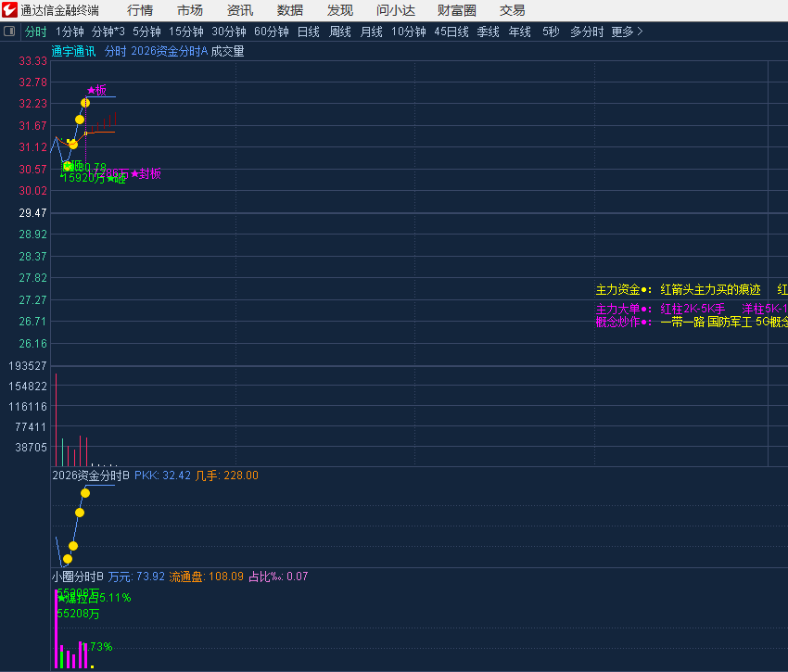
Task: Click the 通宇通讯 stock name label
Action: [x=73, y=52]
